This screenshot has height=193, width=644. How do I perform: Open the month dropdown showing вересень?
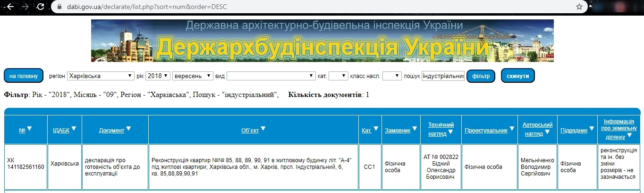tap(193, 76)
